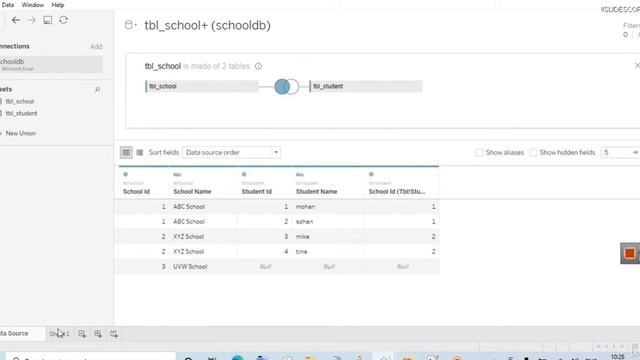Screen dimensions: 640x360
Task: Apply the row count with the arrow button
Action: [x=635, y=153]
